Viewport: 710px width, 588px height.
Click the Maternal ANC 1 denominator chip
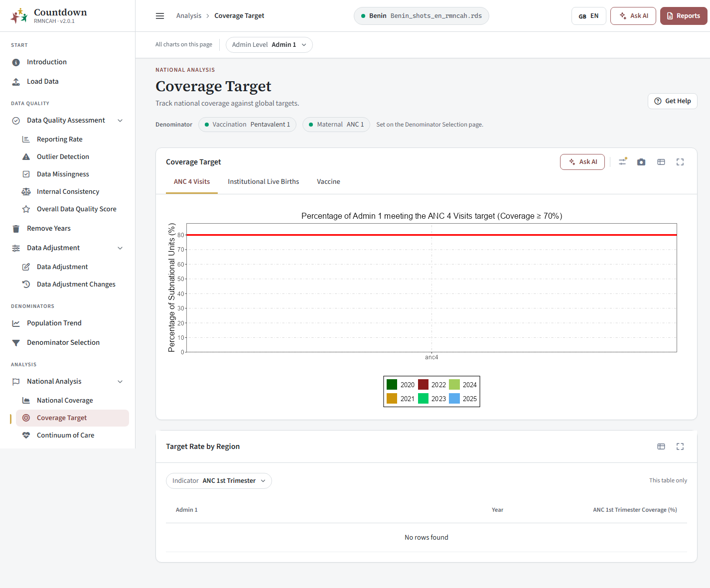tap(336, 125)
